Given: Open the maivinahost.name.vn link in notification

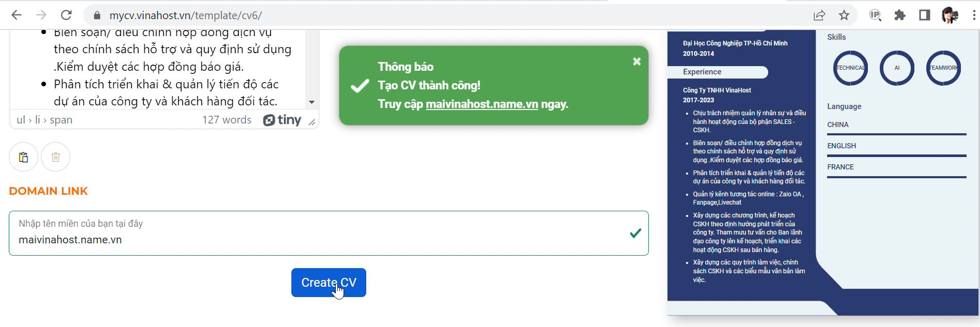Looking at the screenshot, I should coord(481,104).
